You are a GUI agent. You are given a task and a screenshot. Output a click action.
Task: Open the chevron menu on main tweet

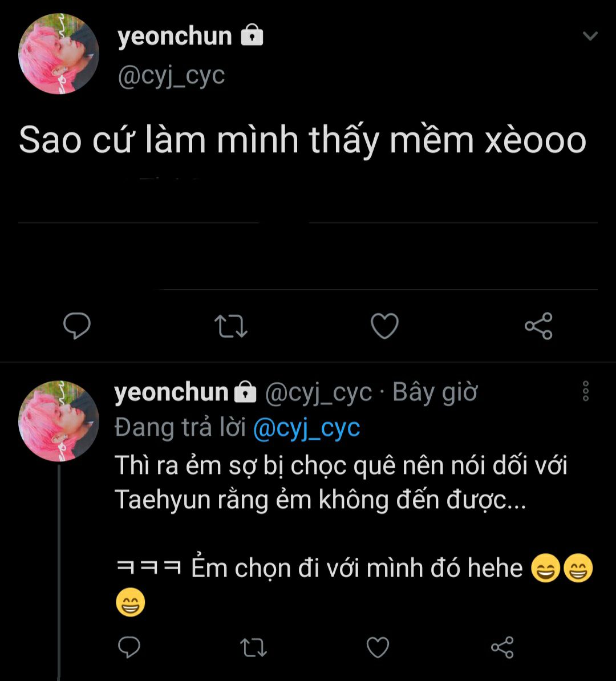coord(590,36)
